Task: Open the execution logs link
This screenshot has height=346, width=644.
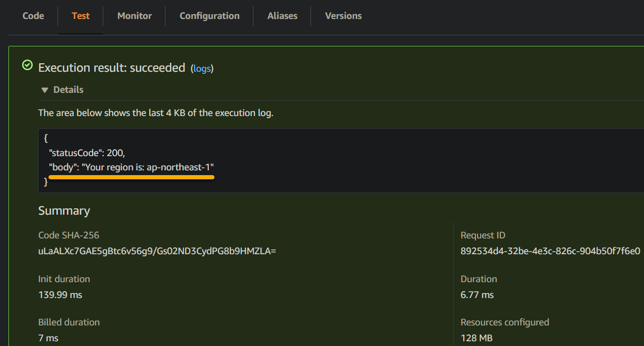Action: [x=202, y=69]
